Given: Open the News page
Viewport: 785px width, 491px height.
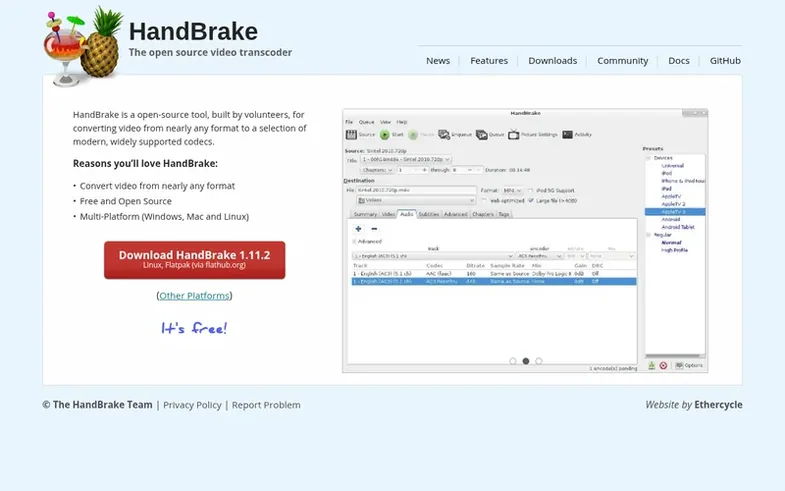Looking at the screenshot, I should (x=438, y=61).
